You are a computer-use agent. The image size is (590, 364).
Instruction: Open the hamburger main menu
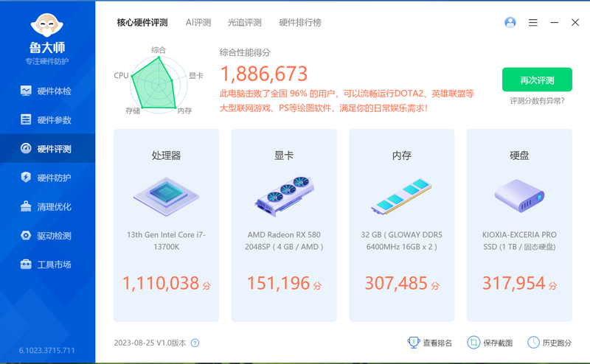coord(532,23)
